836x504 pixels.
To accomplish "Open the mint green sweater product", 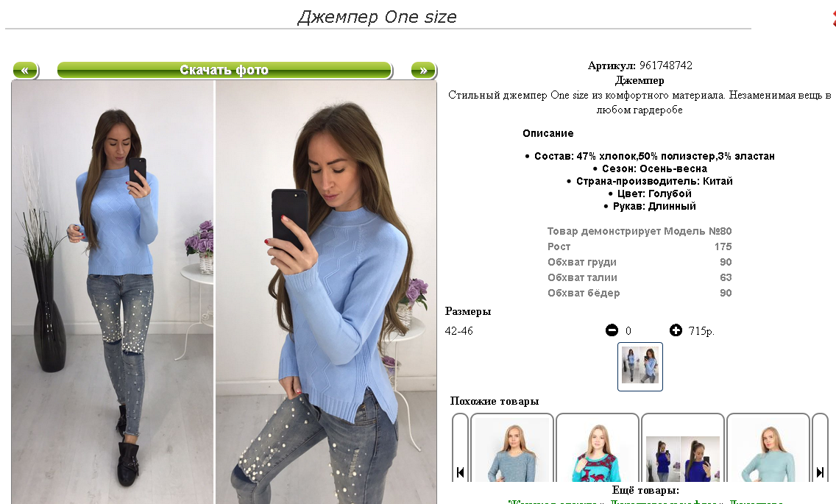I will tap(768, 448).
